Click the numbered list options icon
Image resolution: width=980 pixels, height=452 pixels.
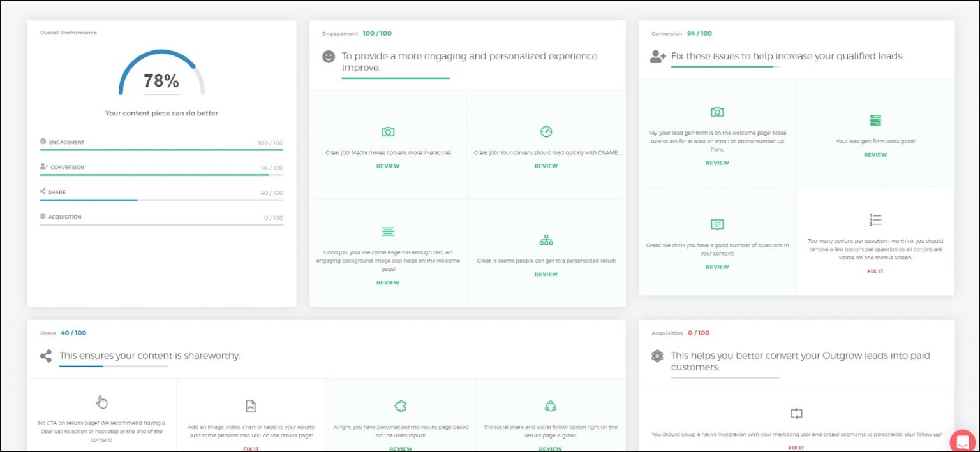tap(875, 220)
